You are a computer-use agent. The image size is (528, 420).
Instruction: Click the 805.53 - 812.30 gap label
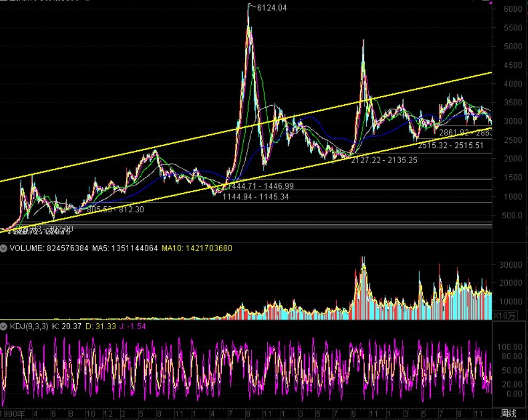115,209
